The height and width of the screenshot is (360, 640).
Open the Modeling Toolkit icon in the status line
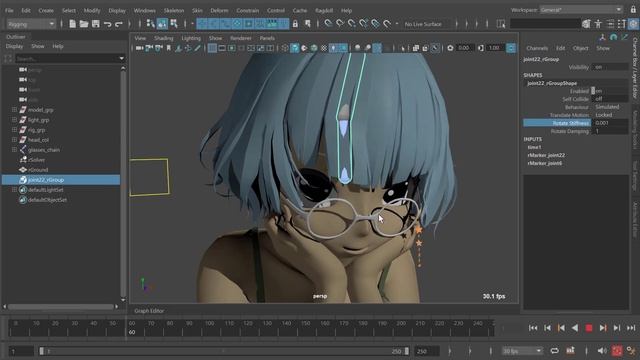click(587, 24)
